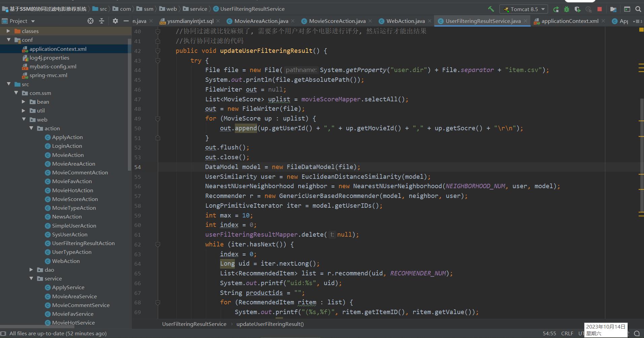
Task: Close the yssmdianyintjxt.sql tab
Action: (218, 21)
